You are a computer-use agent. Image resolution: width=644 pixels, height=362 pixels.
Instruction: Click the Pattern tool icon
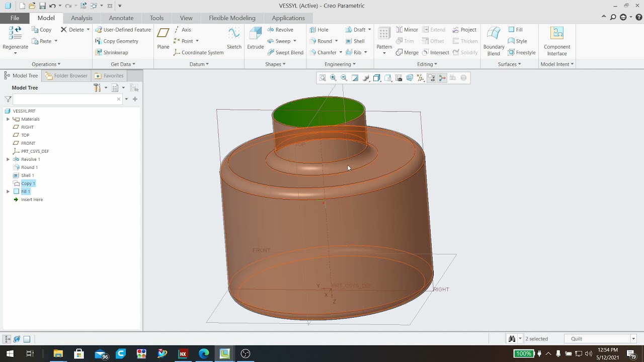coord(384,34)
